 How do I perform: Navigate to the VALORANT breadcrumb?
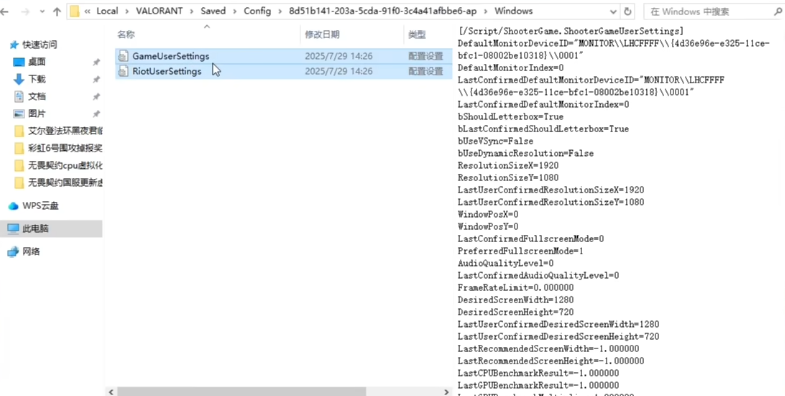tap(159, 11)
